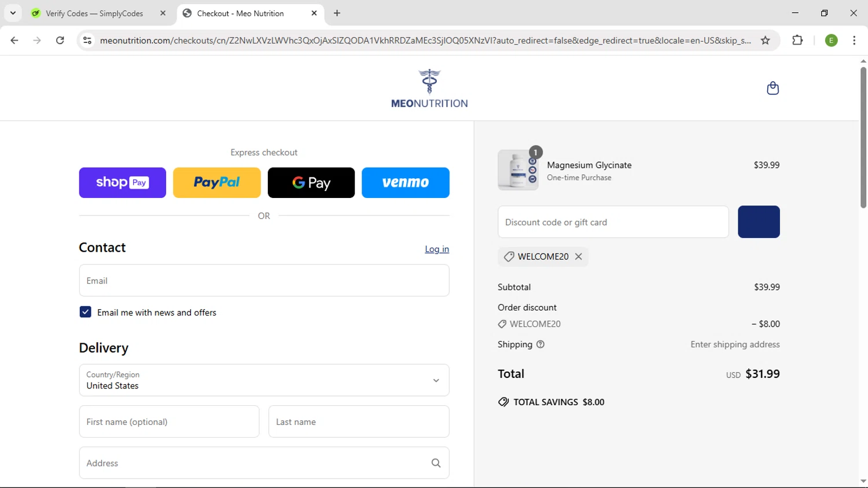868x488 pixels.
Task: Focus the Discount code or gift card field
Action: click(613, 222)
